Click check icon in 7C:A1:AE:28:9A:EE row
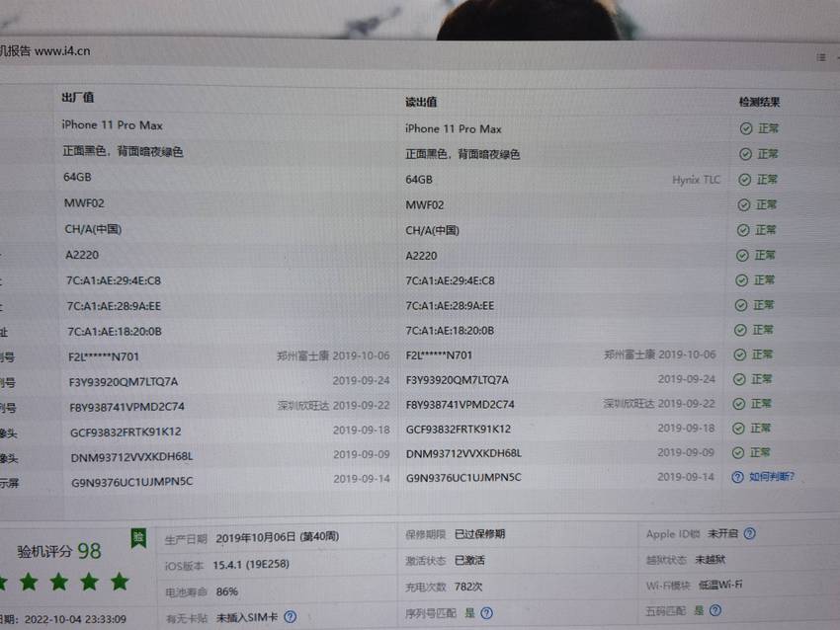Screen dimensions: 840x630 click(741, 305)
